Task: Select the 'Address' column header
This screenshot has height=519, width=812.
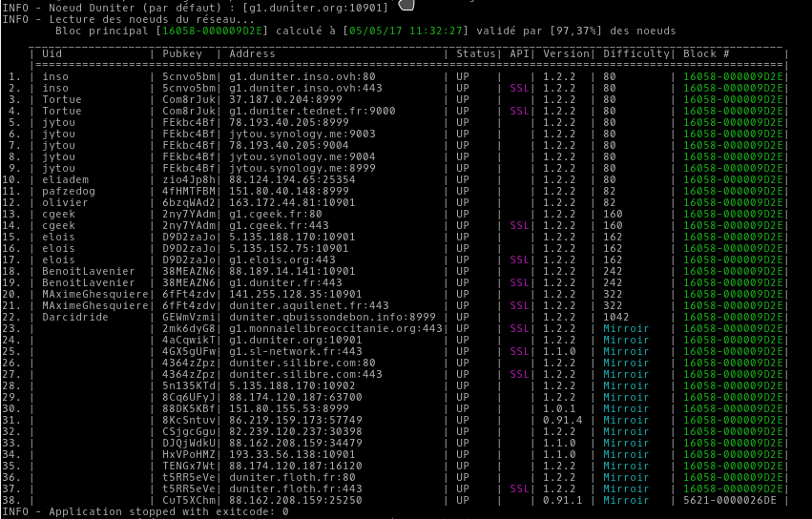Action: (252, 53)
